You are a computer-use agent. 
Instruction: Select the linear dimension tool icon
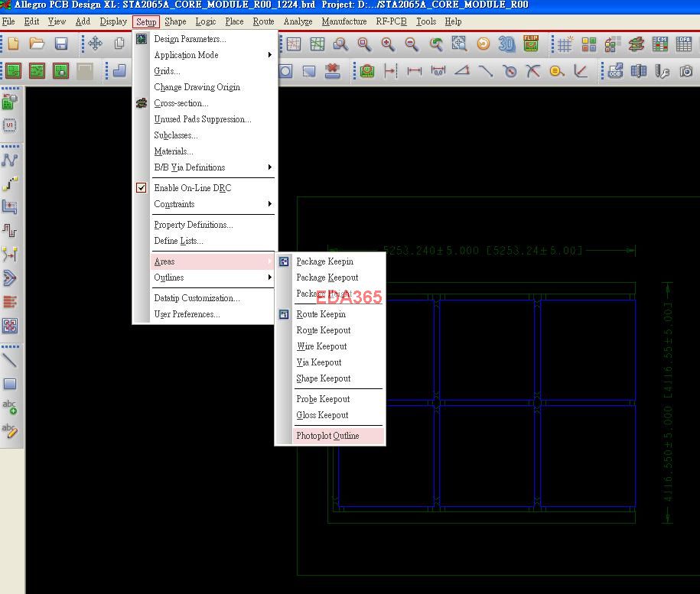pyautogui.click(x=415, y=70)
